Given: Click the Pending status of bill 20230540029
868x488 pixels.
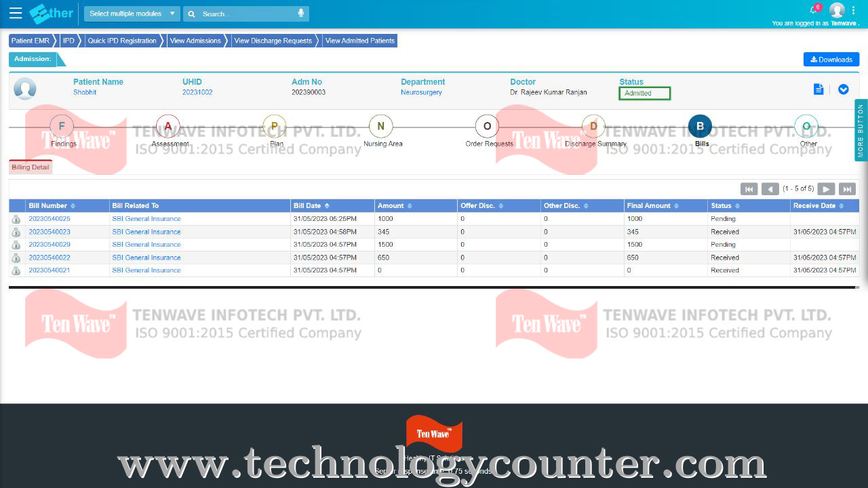Looking at the screenshot, I should click(723, 245).
